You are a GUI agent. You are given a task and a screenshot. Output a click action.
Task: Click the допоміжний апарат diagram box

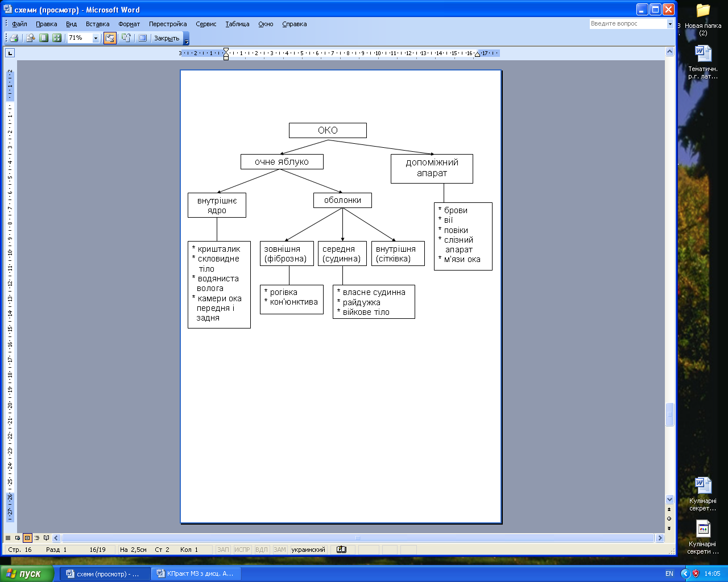point(432,168)
